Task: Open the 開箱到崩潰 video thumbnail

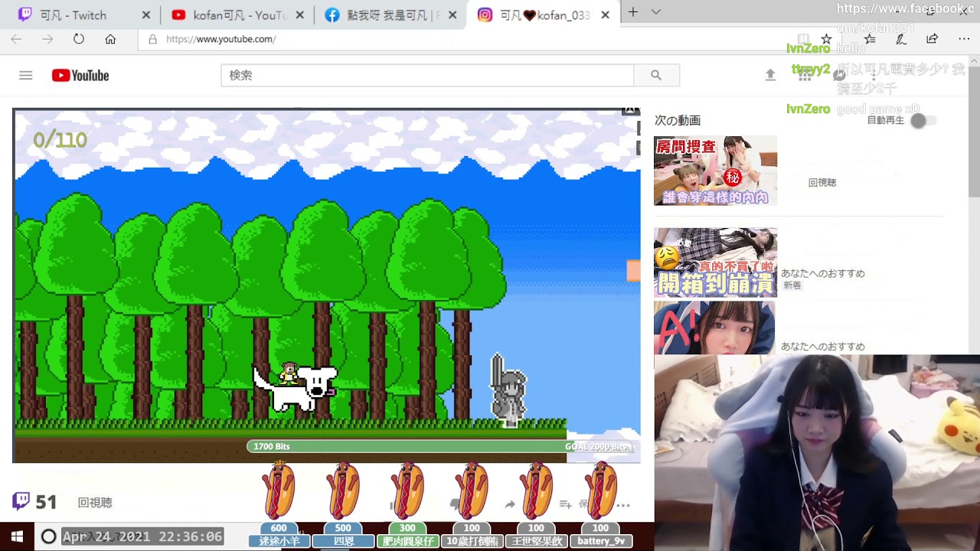Action: [x=715, y=262]
